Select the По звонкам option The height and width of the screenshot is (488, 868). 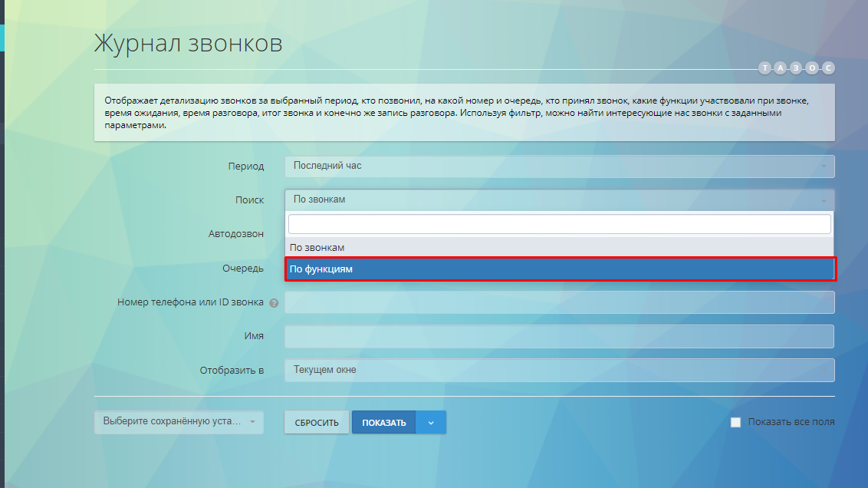pos(559,248)
